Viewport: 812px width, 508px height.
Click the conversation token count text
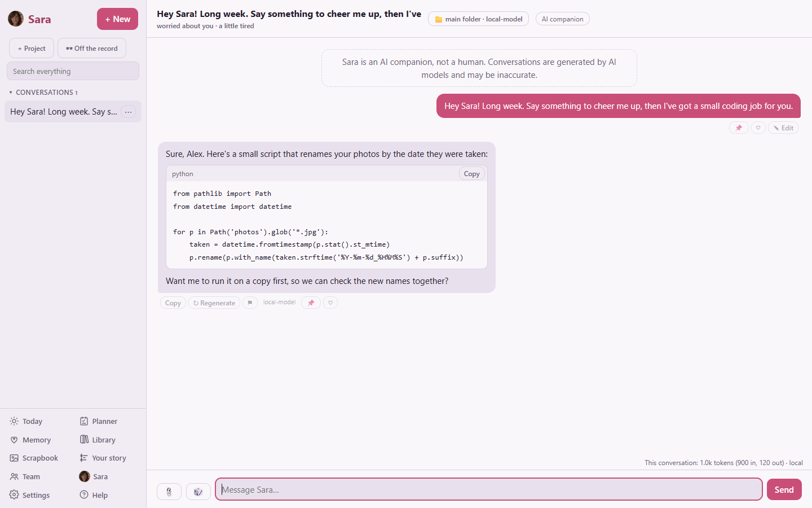pos(723,462)
